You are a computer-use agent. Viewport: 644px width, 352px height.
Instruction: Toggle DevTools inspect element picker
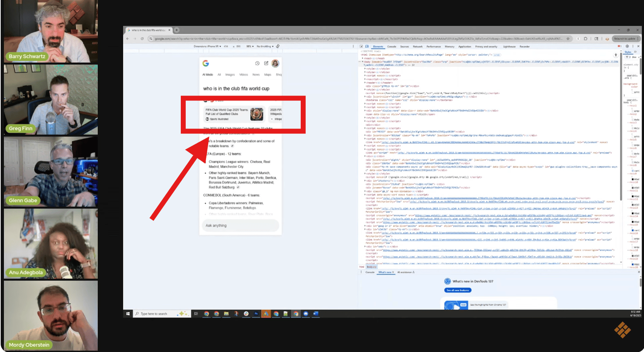click(x=361, y=46)
